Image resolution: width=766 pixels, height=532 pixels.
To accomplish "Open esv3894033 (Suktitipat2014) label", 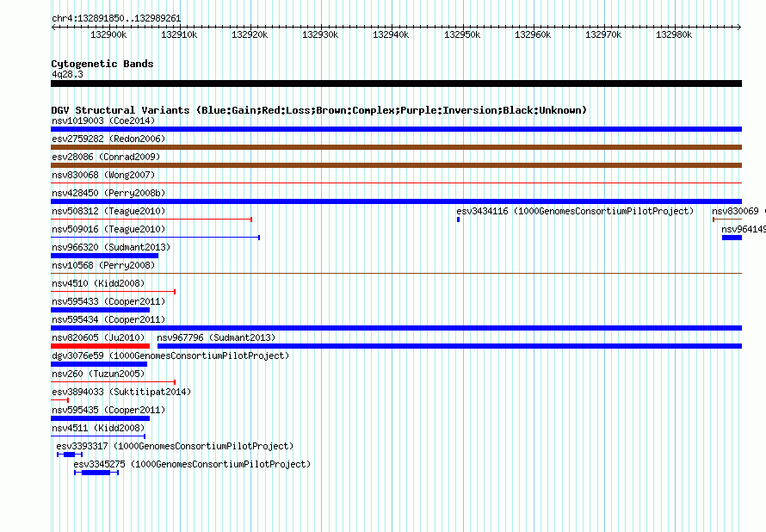I will [121, 392].
